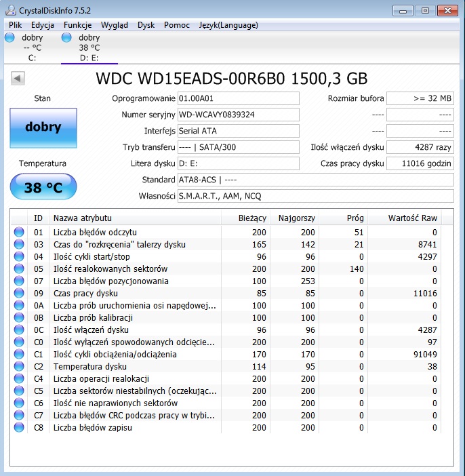Click the serial number field WD-WCAVY0839324
Image resolution: width=465 pixels, height=476 pixels.
click(x=239, y=115)
